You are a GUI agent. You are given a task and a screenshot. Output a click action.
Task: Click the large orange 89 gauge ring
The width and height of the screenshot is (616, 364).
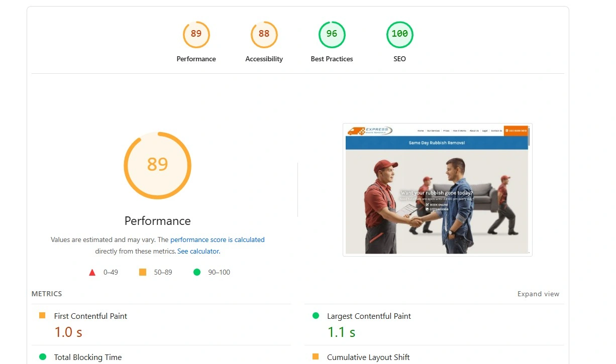[x=157, y=166]
